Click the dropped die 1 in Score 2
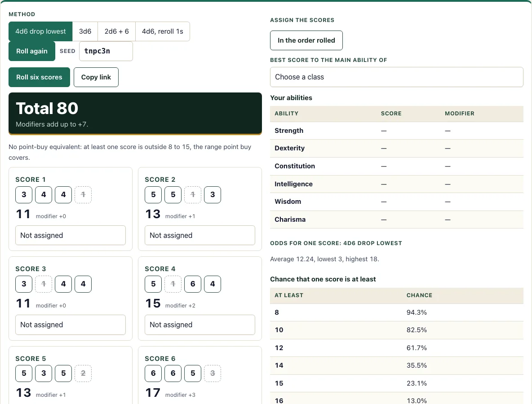Viewport: 532px width, 404px height. (x=193, y=195)
